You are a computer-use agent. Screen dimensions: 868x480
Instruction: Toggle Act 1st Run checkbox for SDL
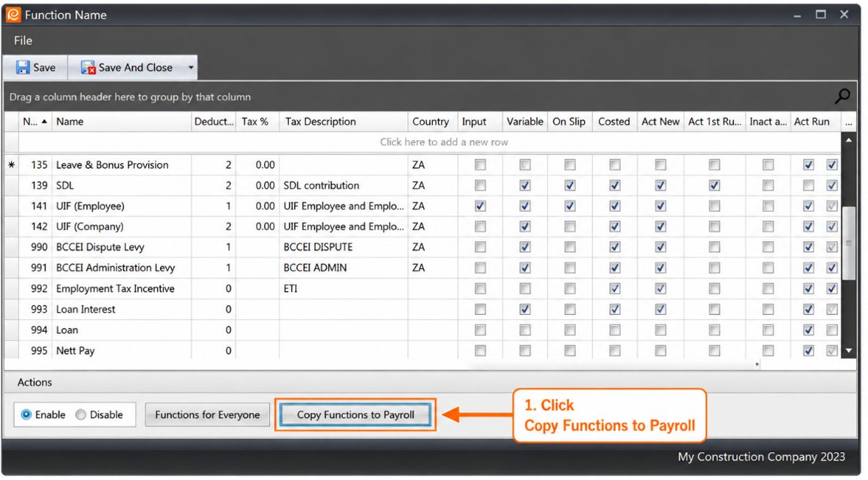point(714,186)
